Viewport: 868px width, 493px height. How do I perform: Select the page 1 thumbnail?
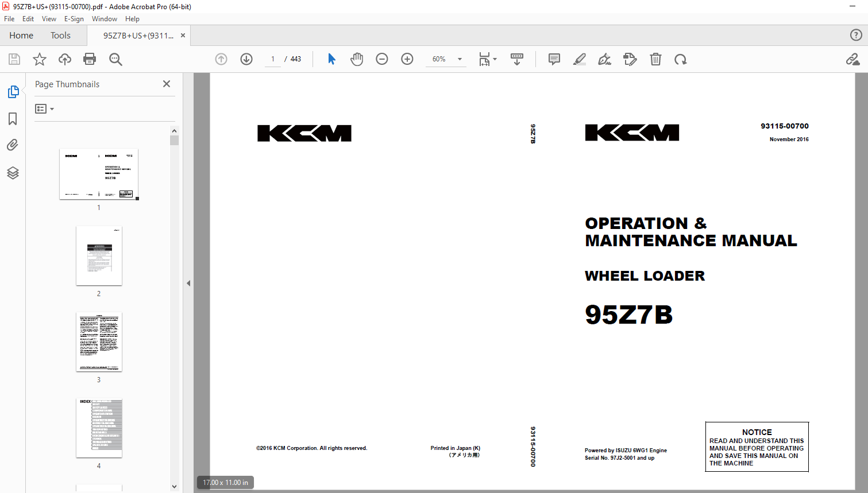[x=99, y=174]
